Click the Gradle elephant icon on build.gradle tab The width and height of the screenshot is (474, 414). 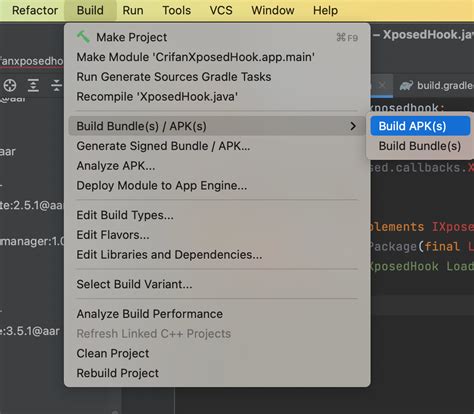pos(406,86)
